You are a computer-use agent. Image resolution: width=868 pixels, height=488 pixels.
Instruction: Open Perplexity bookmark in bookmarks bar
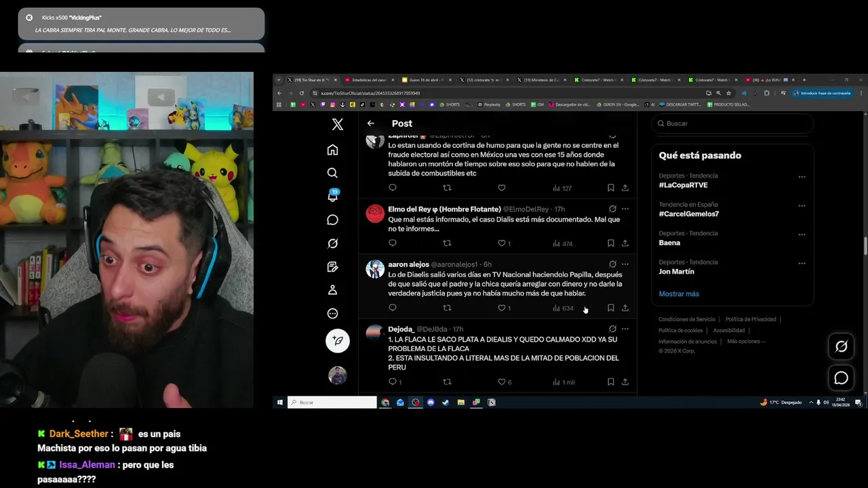pos(490,104)
